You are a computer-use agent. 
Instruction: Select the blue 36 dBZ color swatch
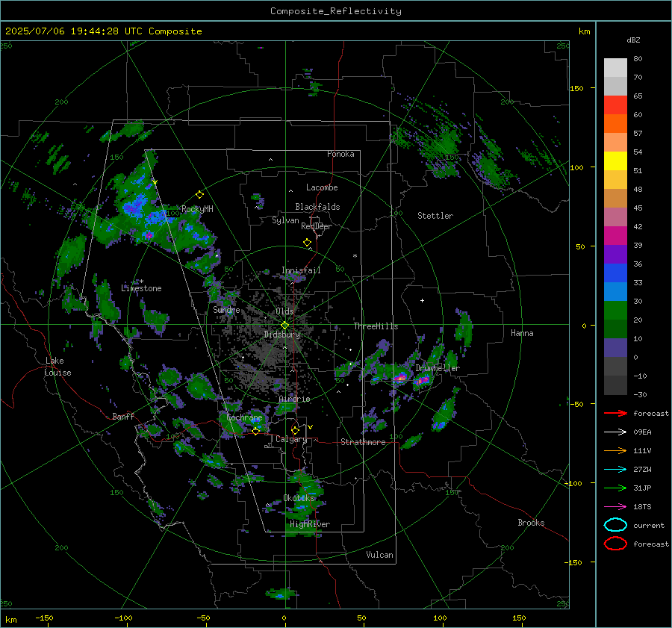(615, 273)
